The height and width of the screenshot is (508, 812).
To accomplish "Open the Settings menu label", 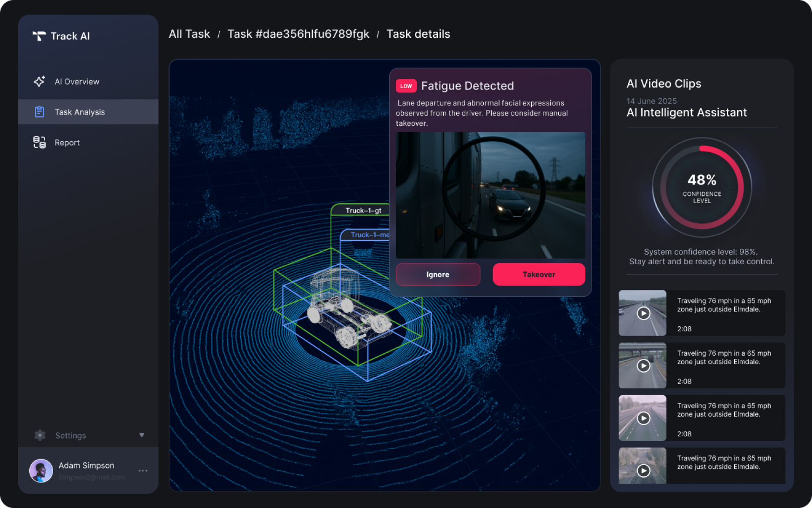I will [x=70, y=435].
